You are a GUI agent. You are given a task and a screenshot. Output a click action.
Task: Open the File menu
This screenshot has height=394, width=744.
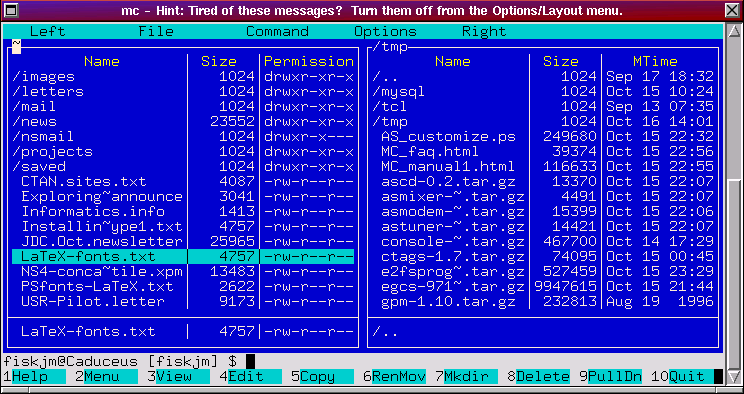pyautogui.click(x=156, y=32)
